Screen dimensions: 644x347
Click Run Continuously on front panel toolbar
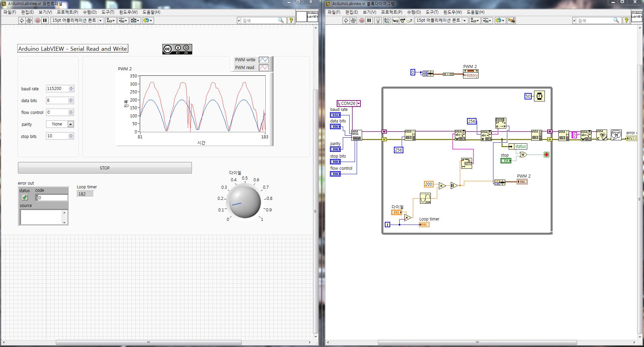tap(29, 20)
